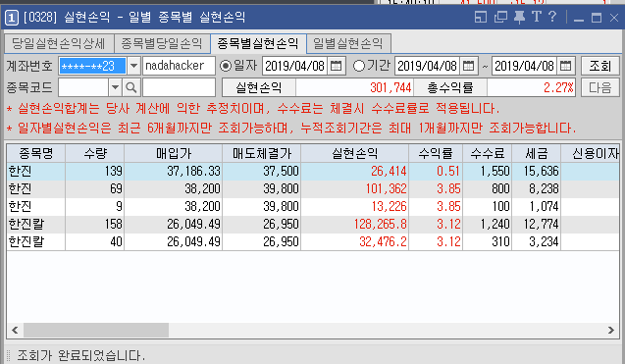Viewport: 625px width, 364px height.
Task: Select the 기간 radio button
Action: pos(359,66)
